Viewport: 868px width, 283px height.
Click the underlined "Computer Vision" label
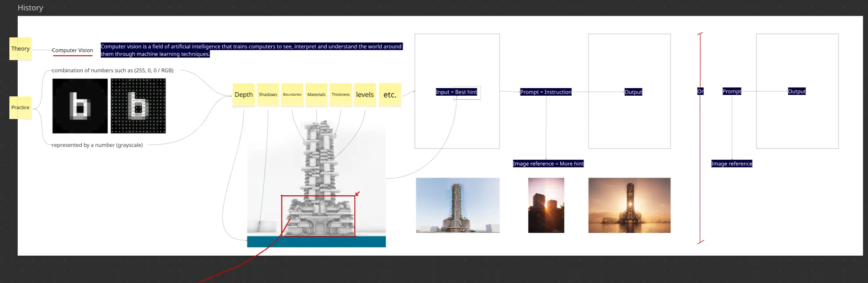72,50
